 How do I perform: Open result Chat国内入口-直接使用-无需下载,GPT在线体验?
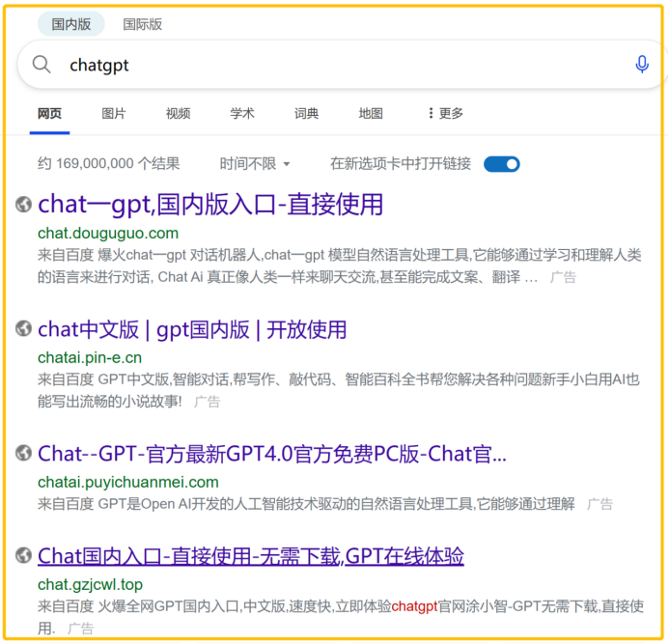coord(250,556)
